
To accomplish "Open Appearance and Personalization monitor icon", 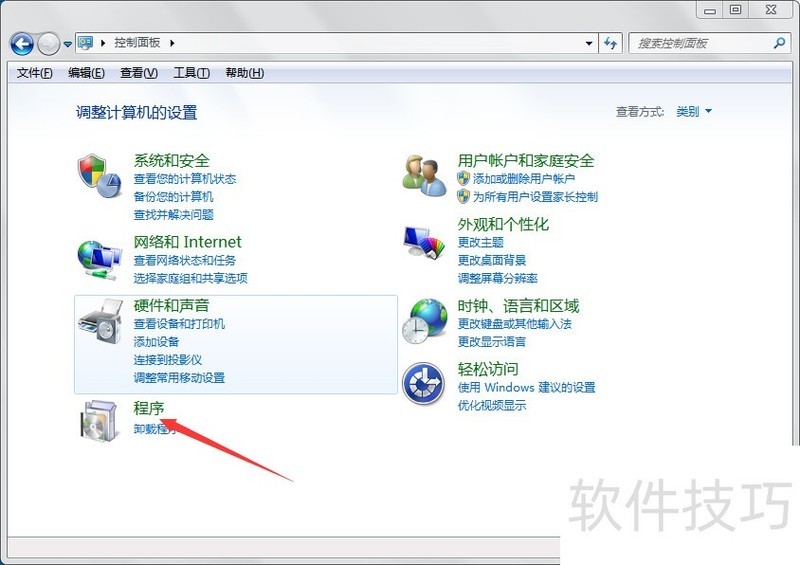I will [424, 241].
